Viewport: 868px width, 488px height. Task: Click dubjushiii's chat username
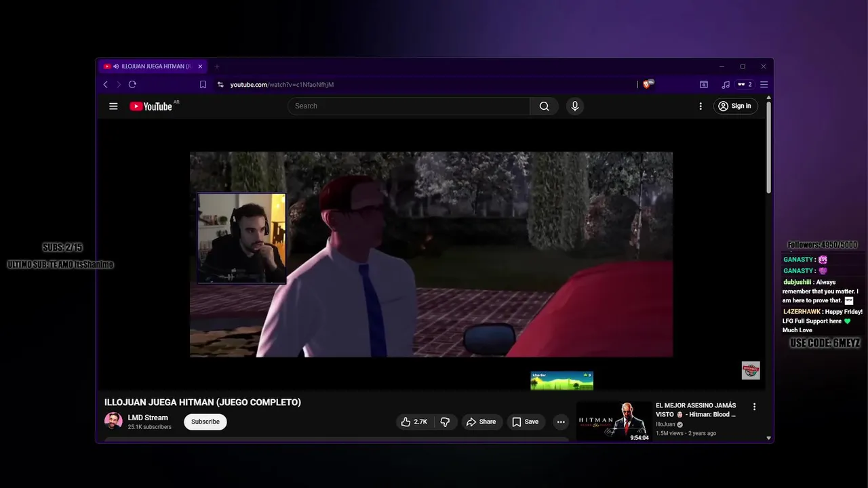(x=797, y=282)
